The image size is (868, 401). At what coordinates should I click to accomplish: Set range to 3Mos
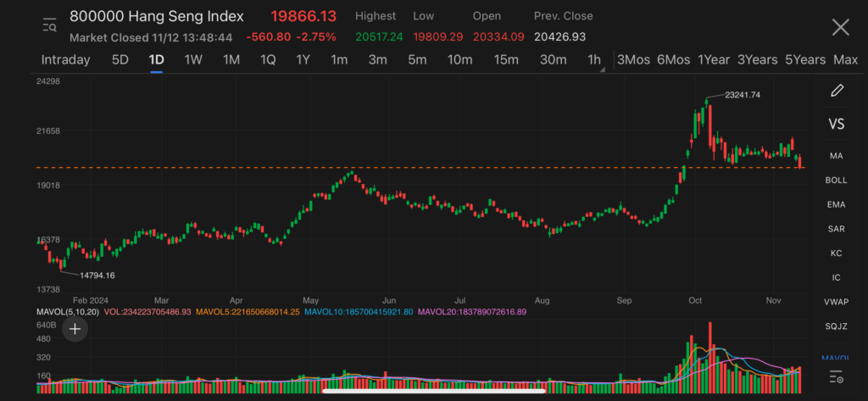tap(633, 60)
